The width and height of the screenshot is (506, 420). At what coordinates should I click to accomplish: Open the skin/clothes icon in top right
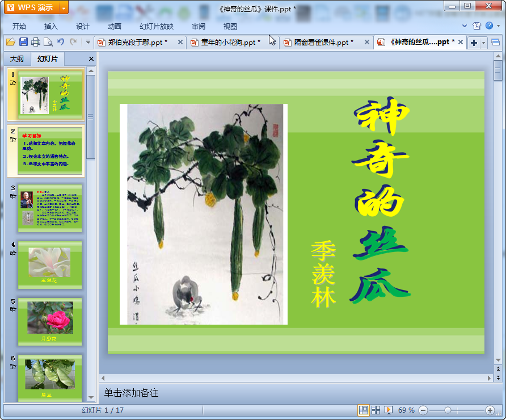click(477, 26)
